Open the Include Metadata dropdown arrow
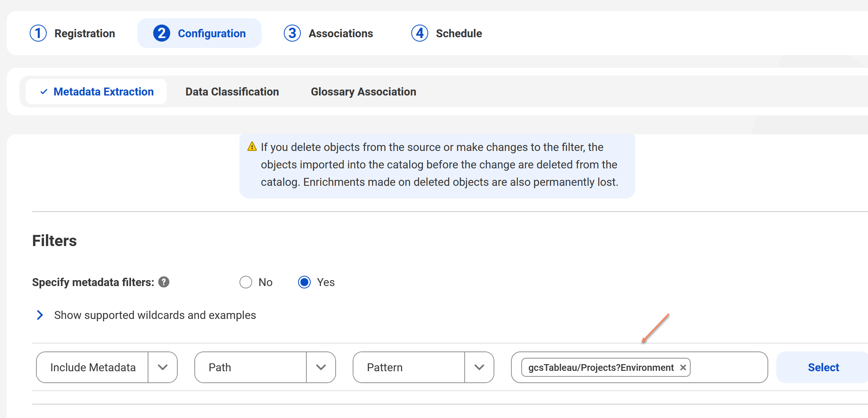Image resolution: width=868 pixels, height=418 pixels. click(163, 367)
